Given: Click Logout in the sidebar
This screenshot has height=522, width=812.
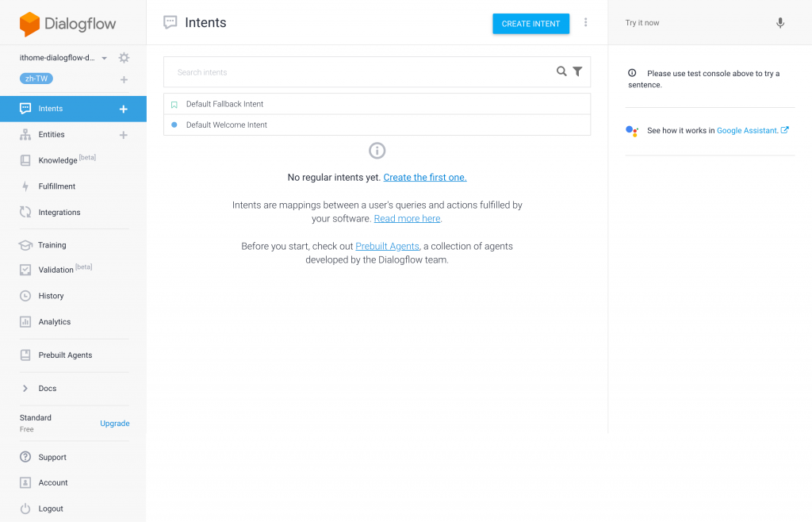Looking at the screenshot, I should click(51, 509).
